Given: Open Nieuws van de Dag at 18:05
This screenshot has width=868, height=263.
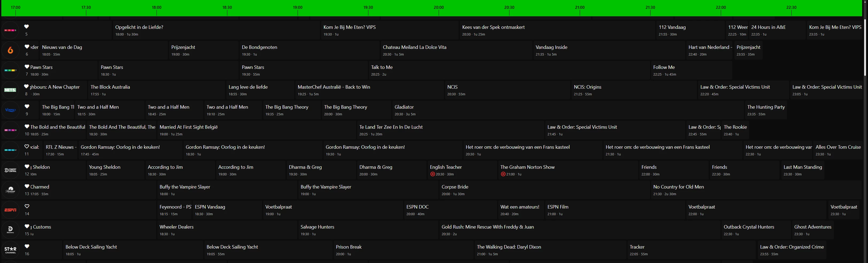Looking at the screenshot, I should [104, 50].
